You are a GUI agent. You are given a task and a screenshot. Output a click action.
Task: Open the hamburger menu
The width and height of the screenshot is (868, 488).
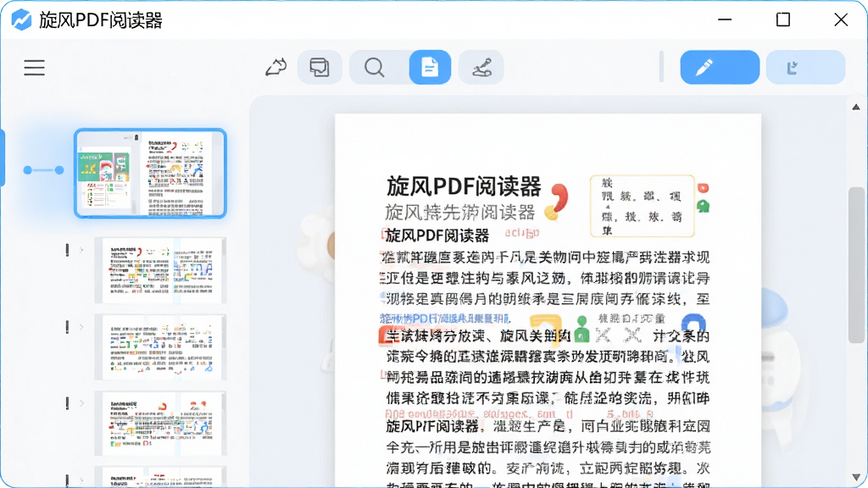click(34, 68)
